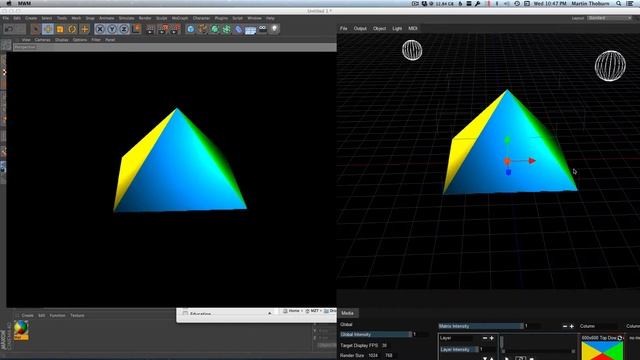Open the MIDI menu in mapping window

click(x=413, y=29)
